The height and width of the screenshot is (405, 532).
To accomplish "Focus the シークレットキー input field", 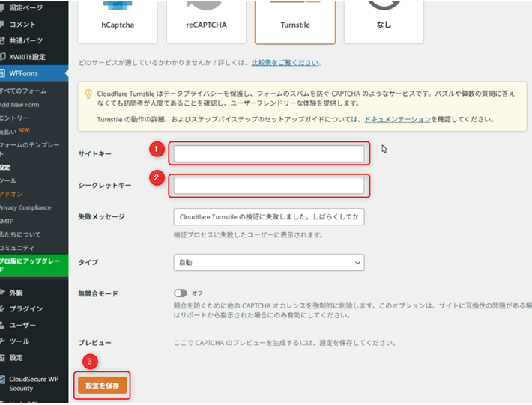I will [269, 186].
